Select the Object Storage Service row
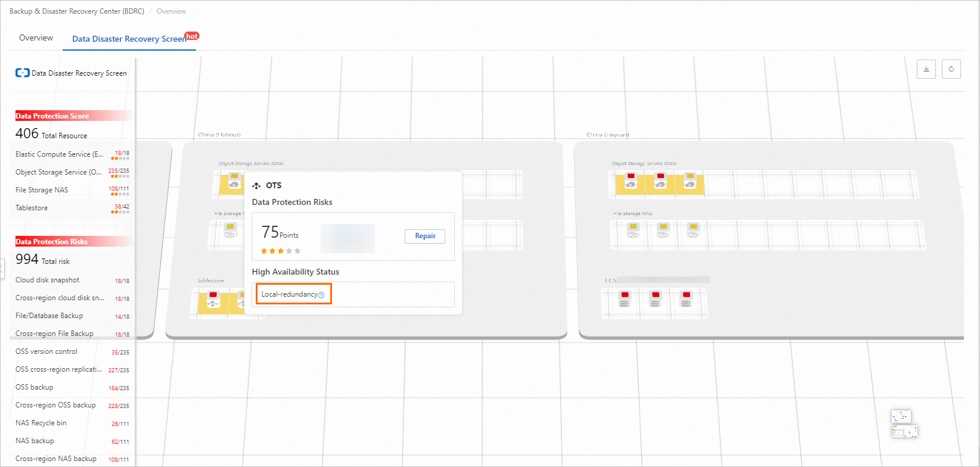This screenshot has height=467, width=980. tap(72, 172)
